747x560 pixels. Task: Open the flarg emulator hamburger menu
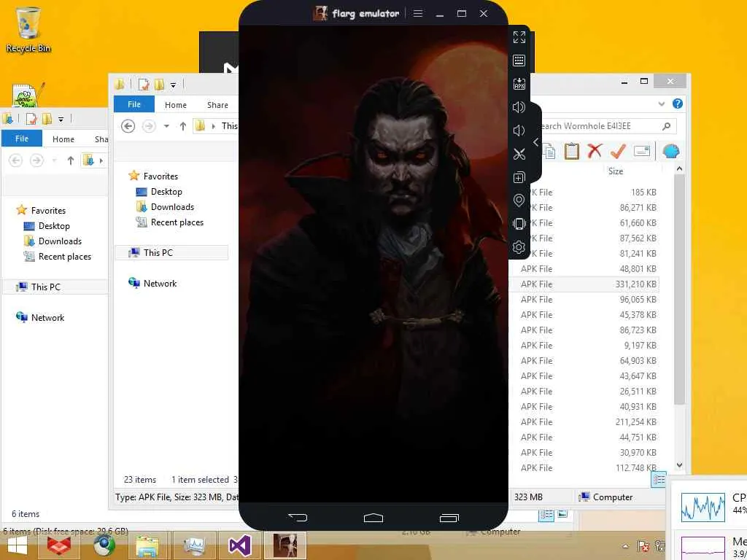point(418,13)
